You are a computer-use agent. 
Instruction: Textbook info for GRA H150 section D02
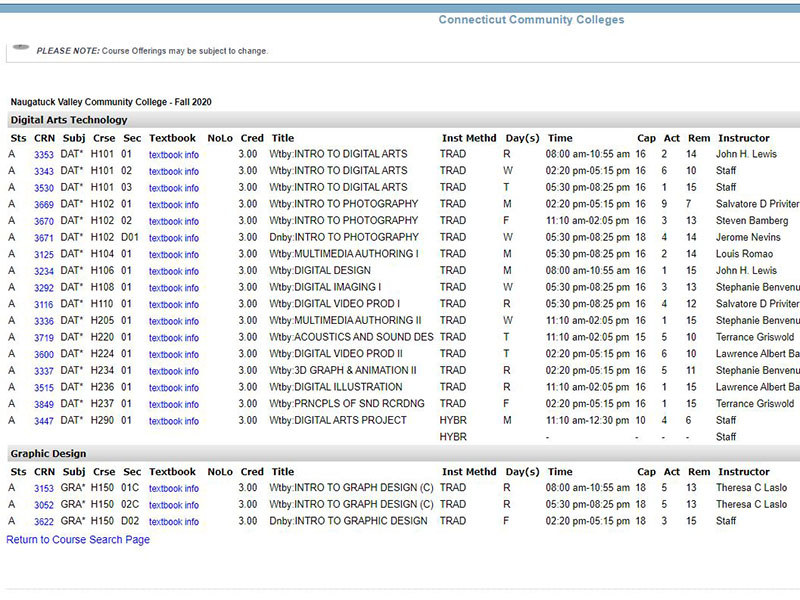tap(174, 521)
